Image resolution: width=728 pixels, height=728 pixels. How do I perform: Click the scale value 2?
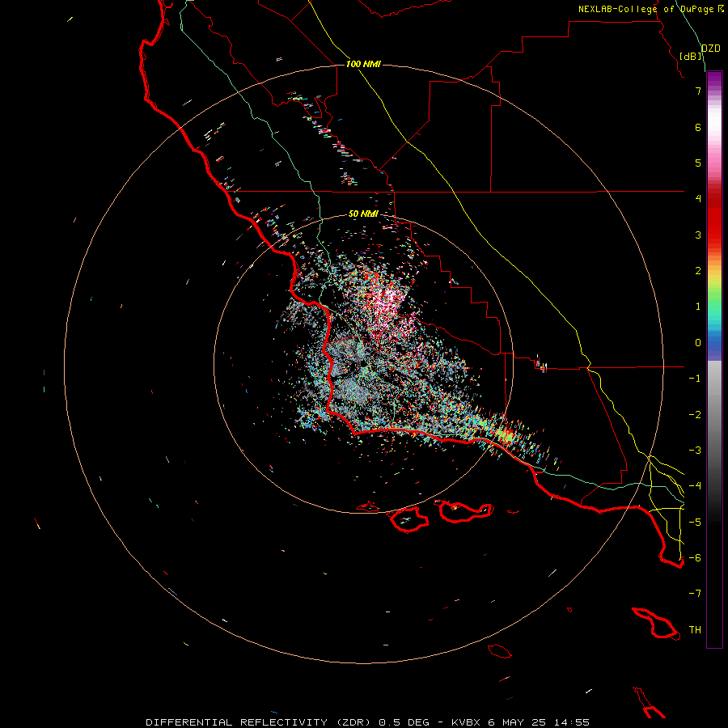click(698, 271)
